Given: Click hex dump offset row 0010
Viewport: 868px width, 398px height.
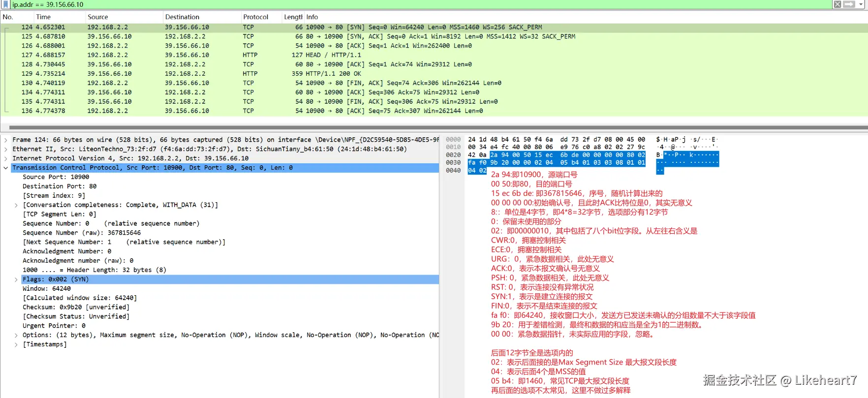Looking at the screenshot, I should (453, 147).
